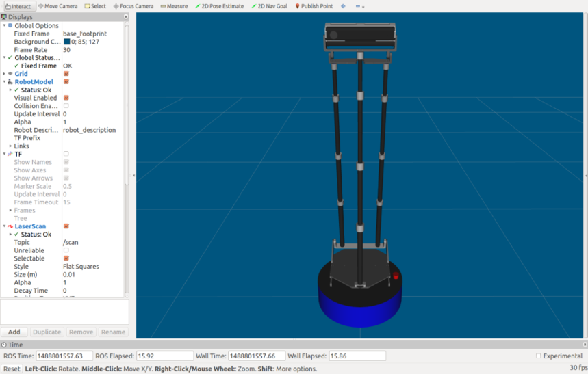Check the Unreliable option
The image size is (588, 374).
click(x=66, y=250)
